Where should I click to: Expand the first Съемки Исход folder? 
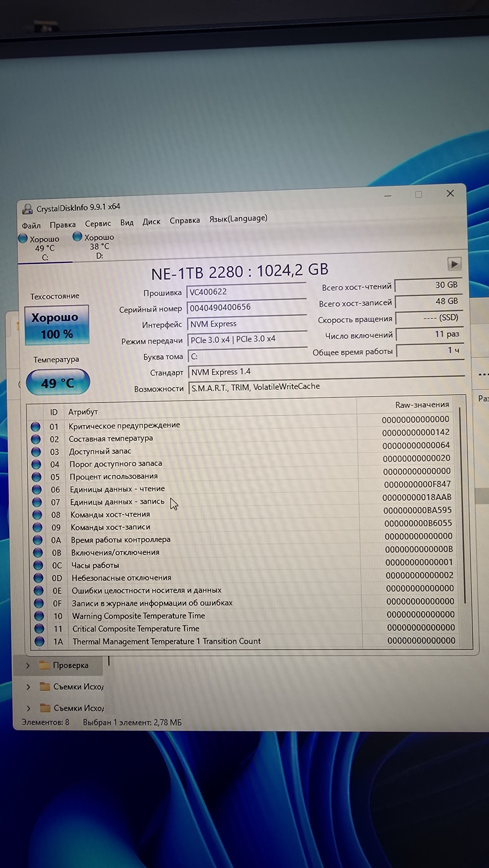click(x=28, y=687)
